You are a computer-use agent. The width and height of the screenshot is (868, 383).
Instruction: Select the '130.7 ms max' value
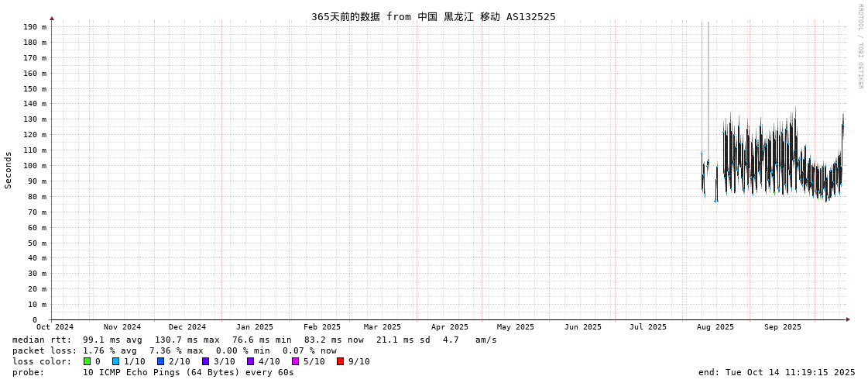(187, 340)
